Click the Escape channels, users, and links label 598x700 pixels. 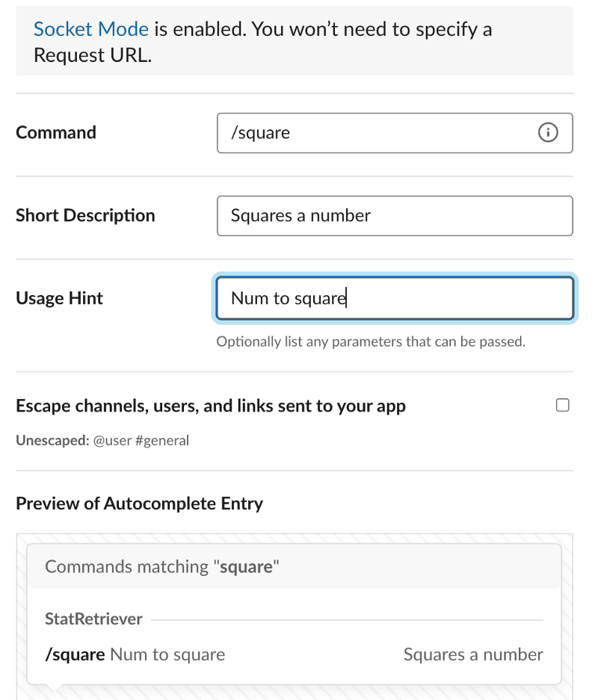tap(211, 406)
